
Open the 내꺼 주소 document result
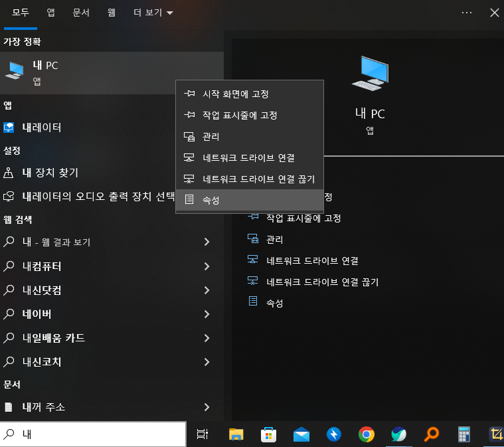tap(43, 407)
